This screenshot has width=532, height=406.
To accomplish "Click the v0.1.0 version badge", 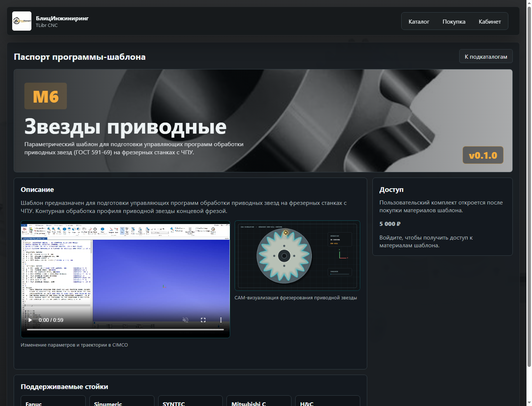I will [483, 155].
